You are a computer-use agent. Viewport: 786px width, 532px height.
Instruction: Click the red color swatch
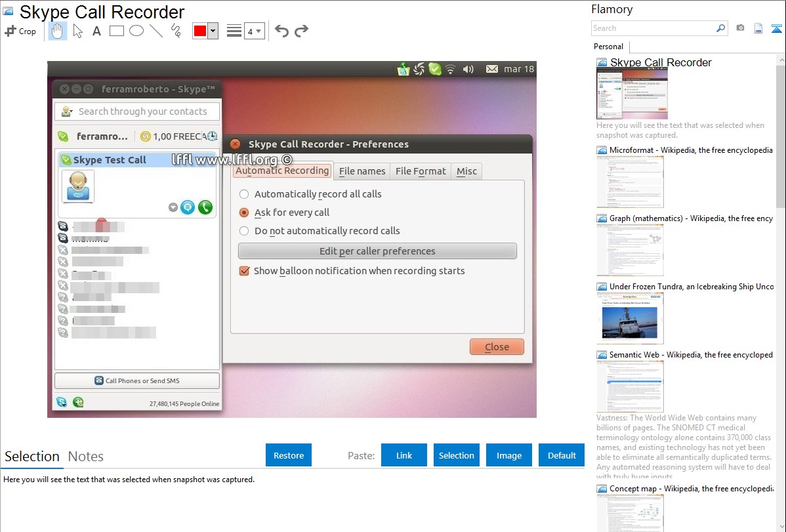[200, 31]
